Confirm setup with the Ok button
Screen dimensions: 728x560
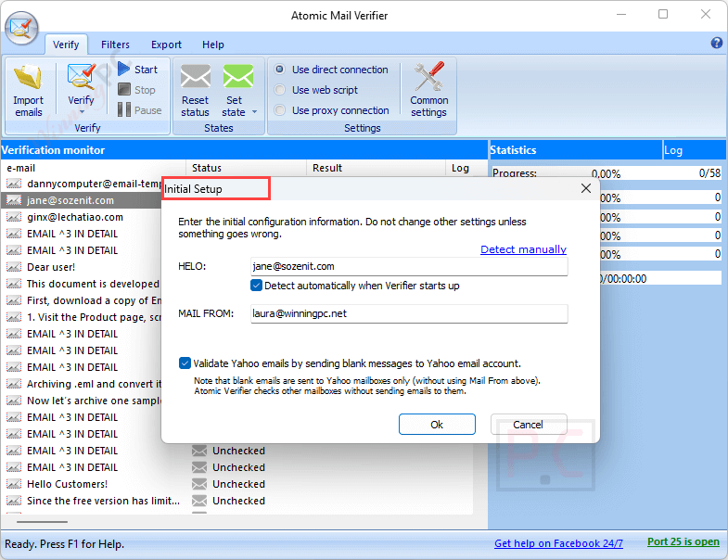coord(437,425)
